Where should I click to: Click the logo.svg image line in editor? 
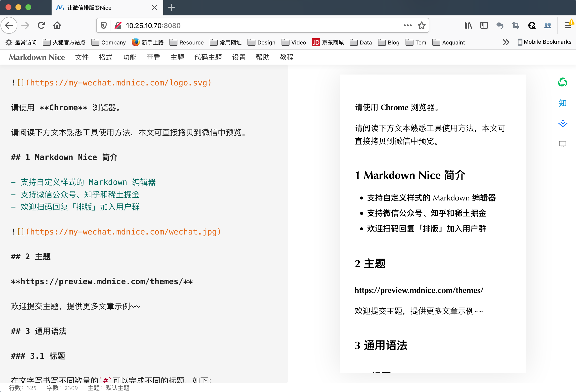point(111,82)
